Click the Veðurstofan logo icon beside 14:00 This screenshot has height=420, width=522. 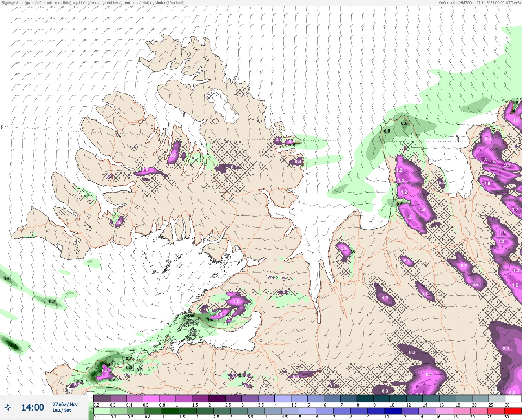click(8, 407)
